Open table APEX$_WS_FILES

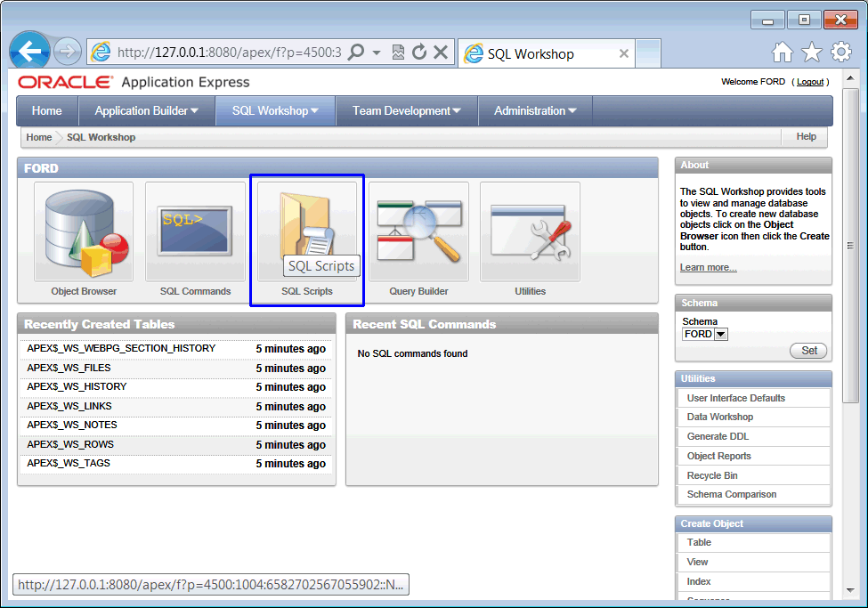[x=69, y=368]
